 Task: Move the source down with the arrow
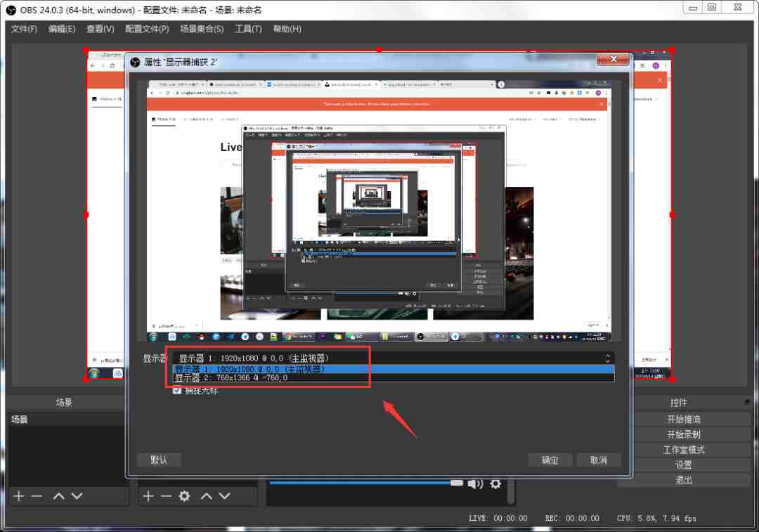(x=225, y=495)
